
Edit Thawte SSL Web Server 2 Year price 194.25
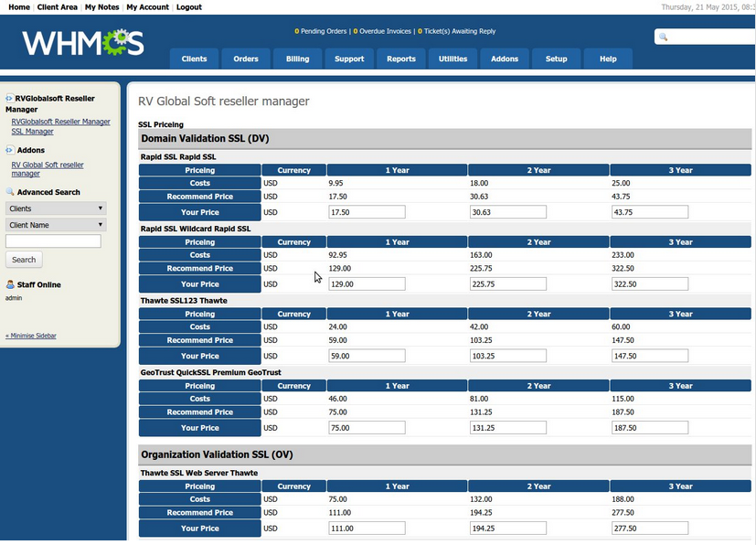(x=508, y=529)
